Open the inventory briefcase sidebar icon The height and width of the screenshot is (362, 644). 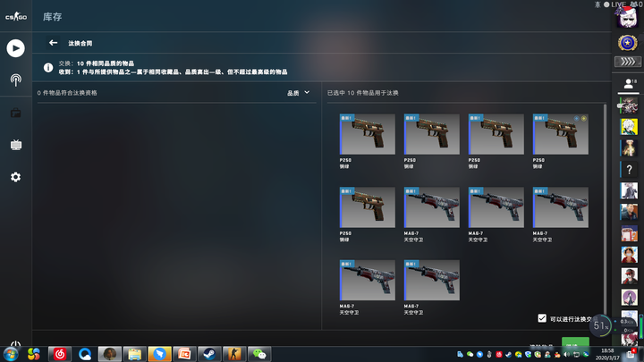tap(15, 113)
